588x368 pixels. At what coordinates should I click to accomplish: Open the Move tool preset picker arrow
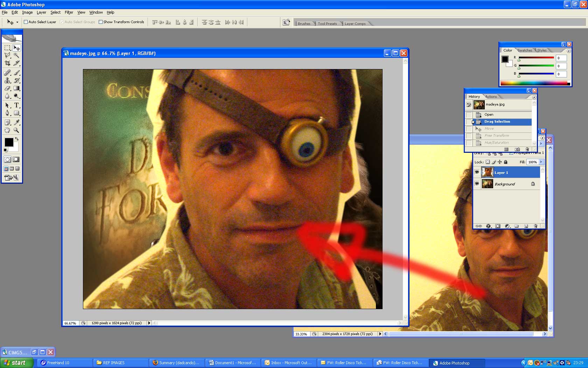[17, 22]
